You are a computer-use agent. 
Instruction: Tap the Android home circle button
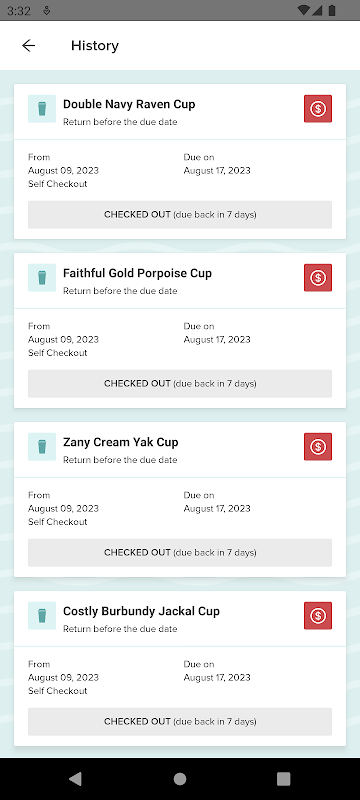tap(180, 779)
